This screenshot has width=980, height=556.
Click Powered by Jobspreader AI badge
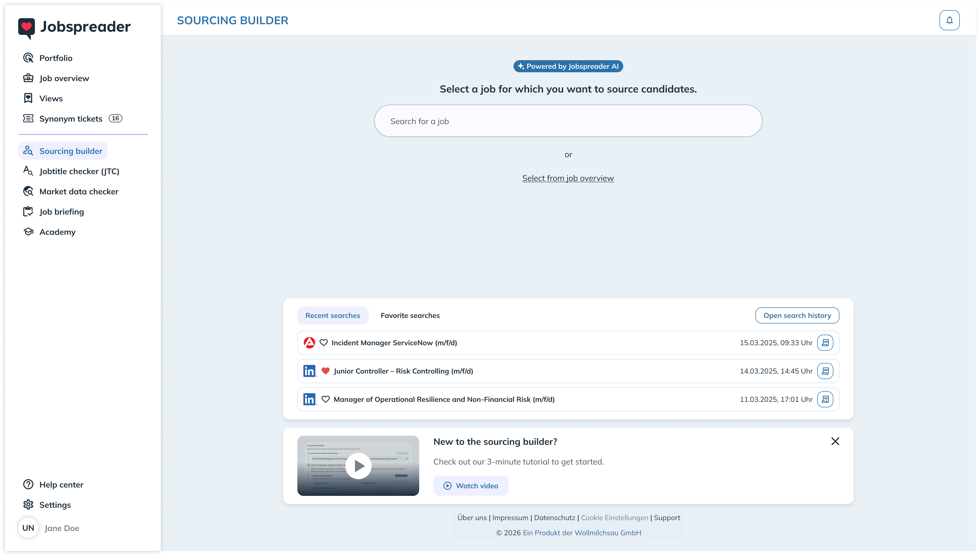(x=568, y=66)
